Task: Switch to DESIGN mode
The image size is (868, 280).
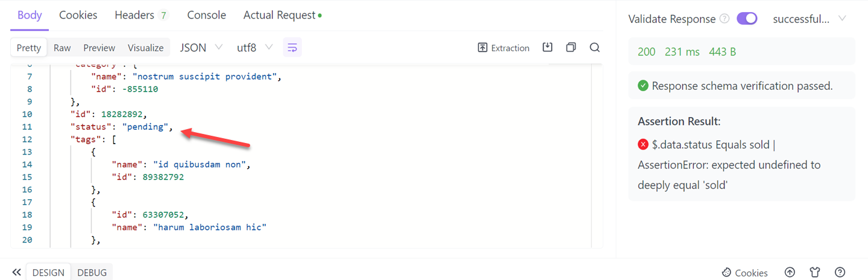Action: 48,272
